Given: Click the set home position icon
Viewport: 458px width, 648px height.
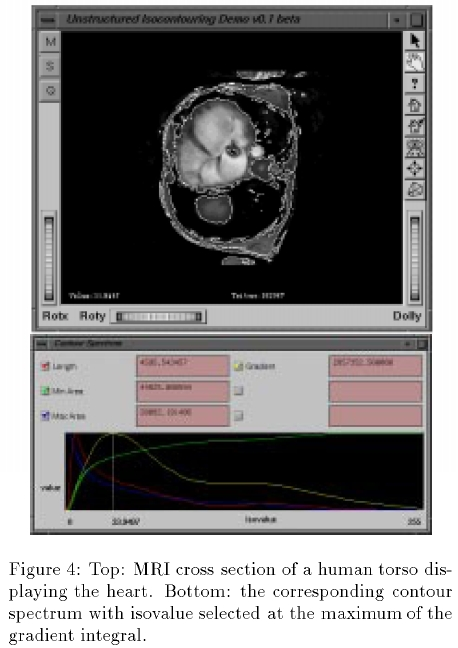Looking at the screenshot, I should [415, 126].
